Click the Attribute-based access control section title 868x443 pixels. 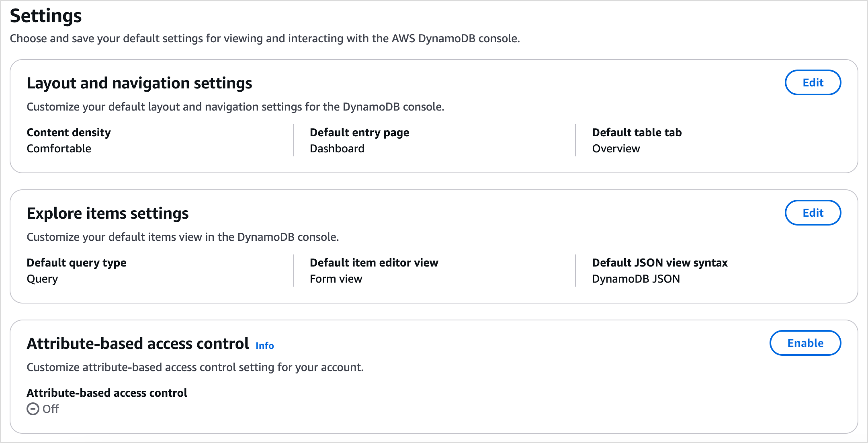pyautogui.click(x=137, y=344)
